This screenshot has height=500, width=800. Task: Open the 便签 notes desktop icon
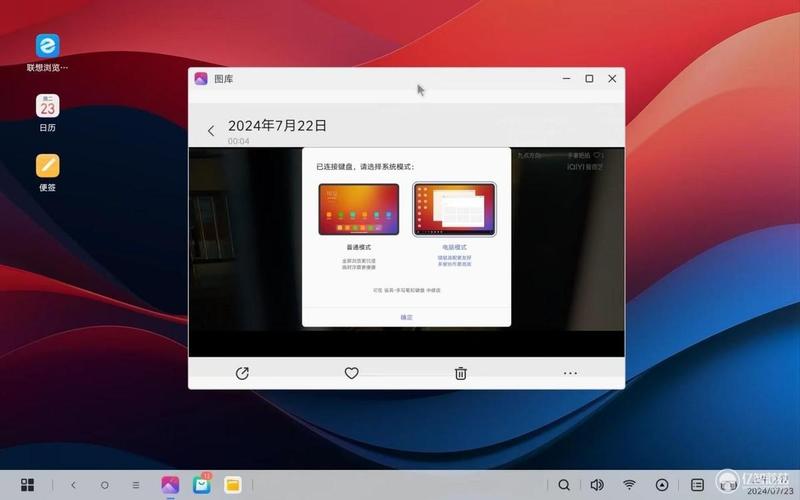coord(47,172)
